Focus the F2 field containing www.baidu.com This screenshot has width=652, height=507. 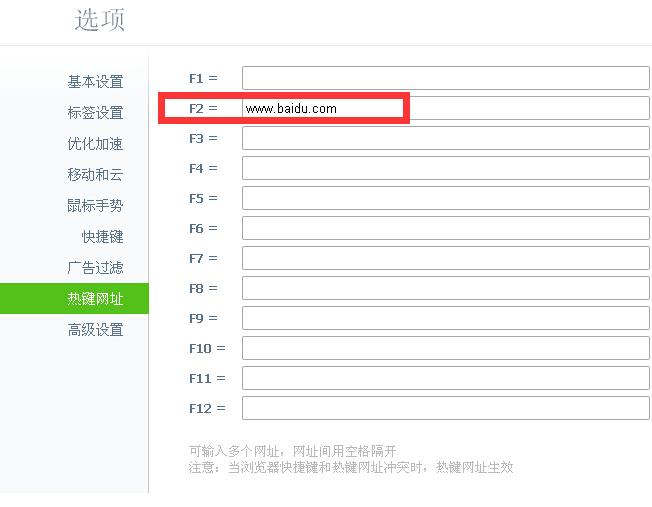coord(445,108)
